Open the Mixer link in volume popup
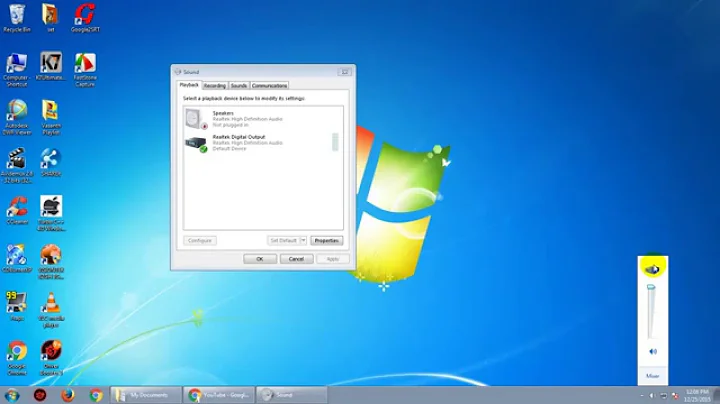This screenshot has height=404, width=720. (x=652, y=376)
